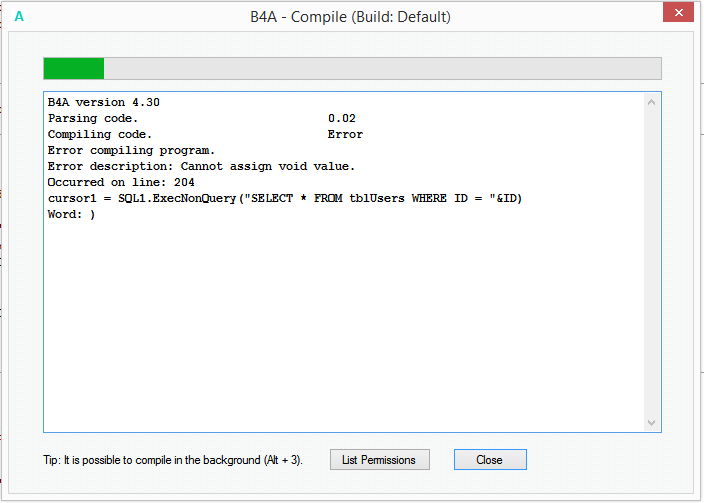The height and width of the screenshot is (503, 704).
Task: Click the "Cannot assign void value" error description
Action: (267, 166)
